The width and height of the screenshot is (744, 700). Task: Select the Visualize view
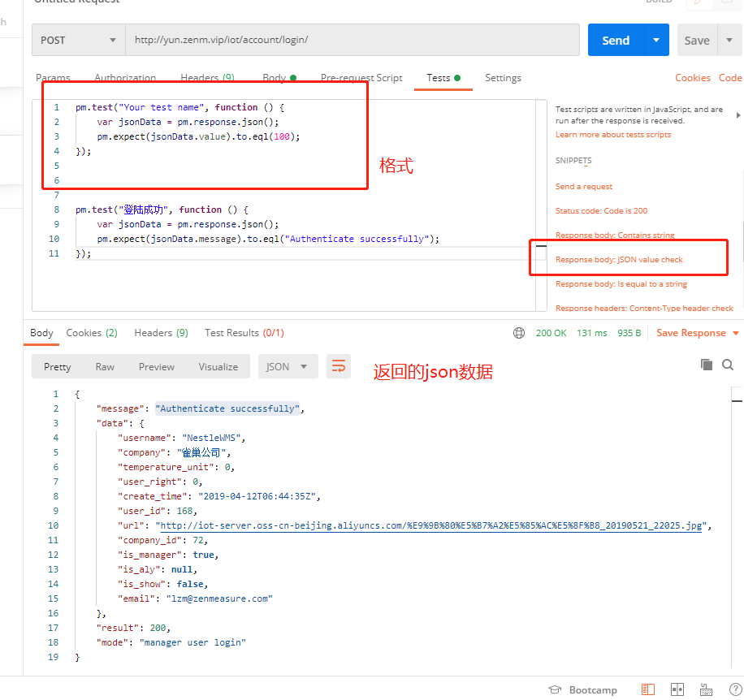(x=218, y=366)
